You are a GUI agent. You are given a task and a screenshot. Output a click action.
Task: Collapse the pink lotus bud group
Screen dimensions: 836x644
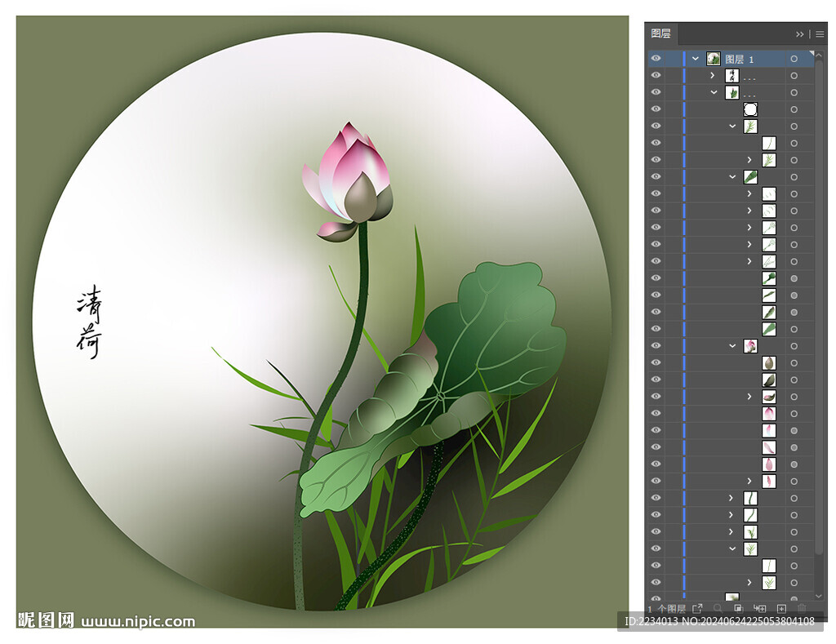tap(732, 346)
